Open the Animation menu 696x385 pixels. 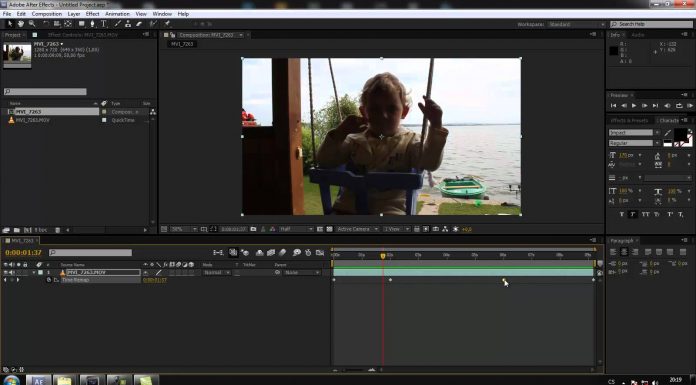tap(117, 14)
